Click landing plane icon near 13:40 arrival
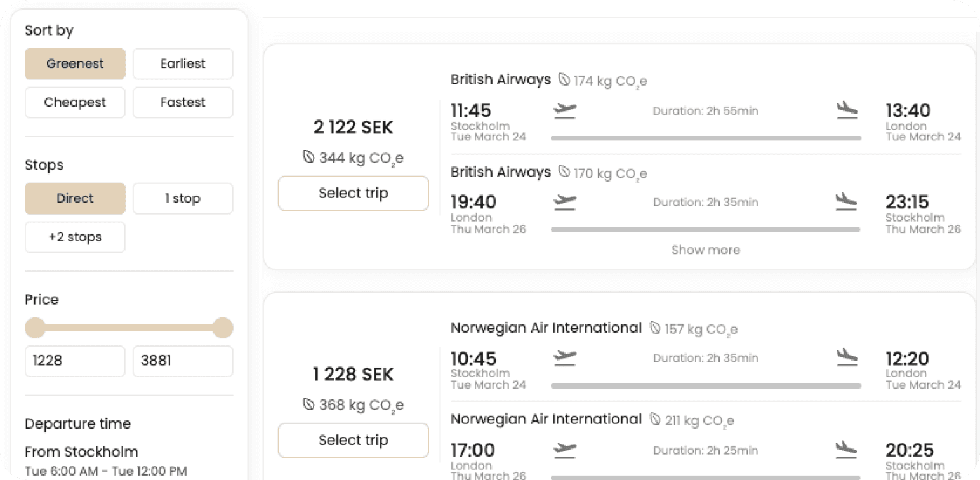 pyautogui.click(x=847, y=110)
